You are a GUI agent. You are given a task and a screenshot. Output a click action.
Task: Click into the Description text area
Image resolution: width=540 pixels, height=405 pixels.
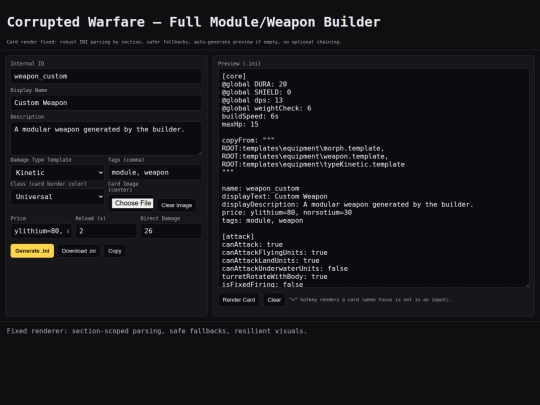(x=106, y=138)
